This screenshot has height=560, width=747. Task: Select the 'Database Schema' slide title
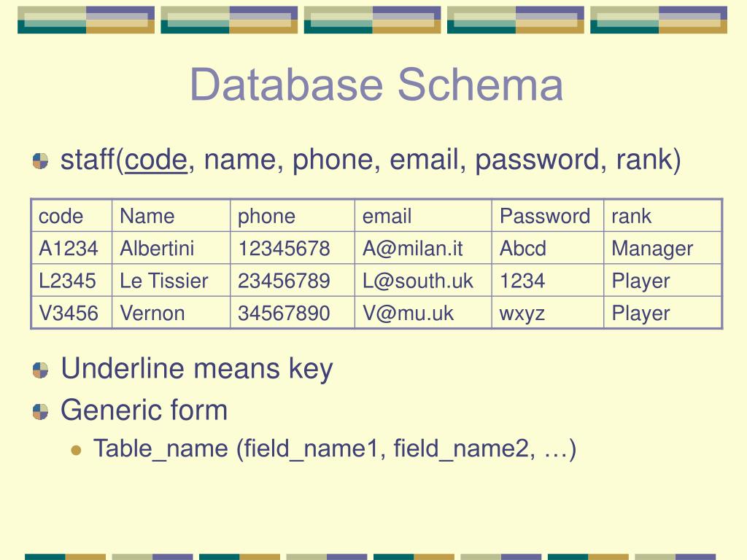click(376, 85)
